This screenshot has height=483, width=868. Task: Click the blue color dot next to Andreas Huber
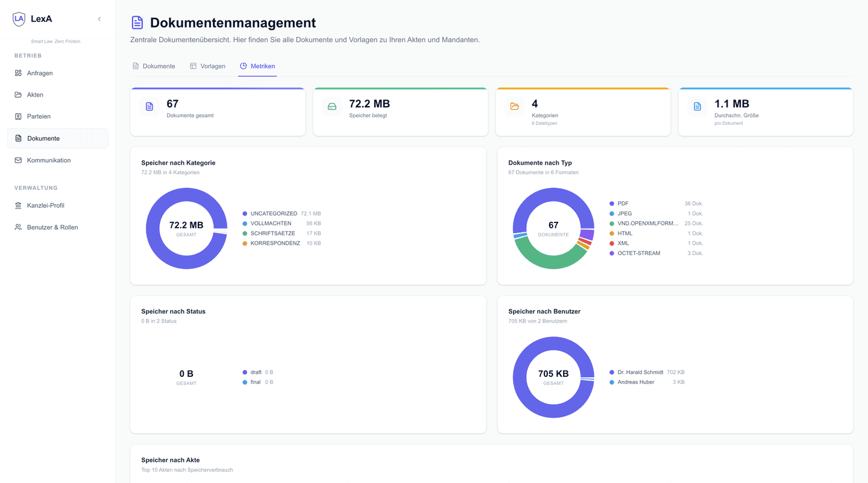coord(611,382)
